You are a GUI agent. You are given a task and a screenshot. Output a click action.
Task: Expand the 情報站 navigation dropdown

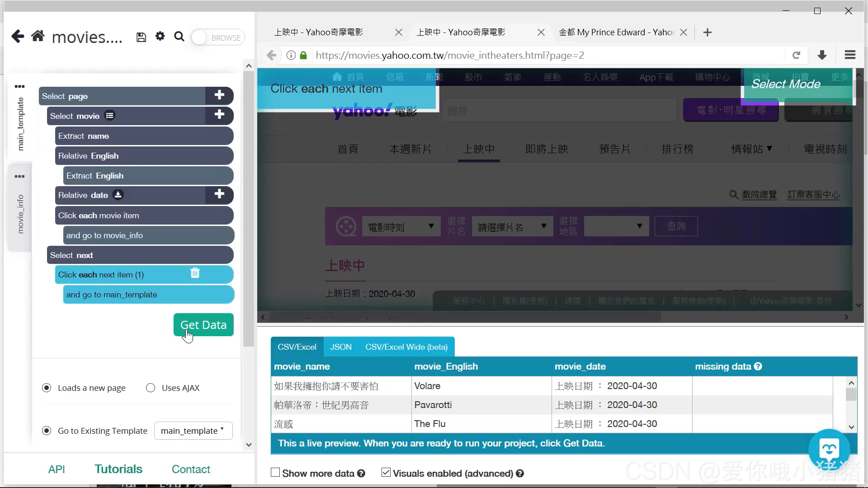point(751,149)
